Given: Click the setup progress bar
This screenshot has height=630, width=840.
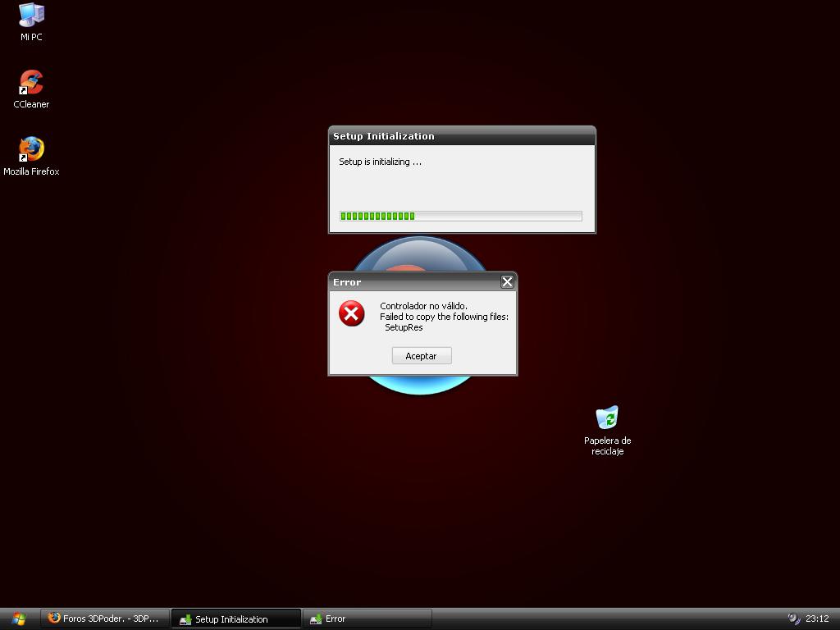Looking at the screenshot, I should coord(461,216).
